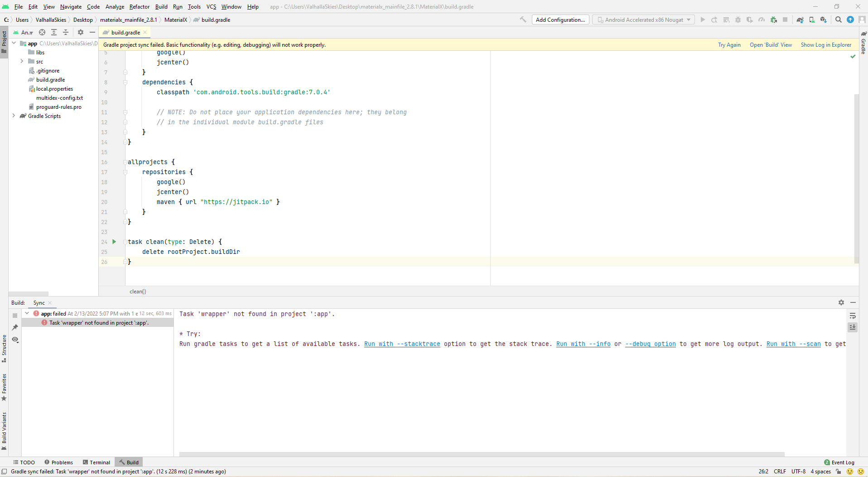Screen dimensions: 868x477
Task: Switch to the Problems tool tab
Action: pyautogui.click(x=59, y=462)
